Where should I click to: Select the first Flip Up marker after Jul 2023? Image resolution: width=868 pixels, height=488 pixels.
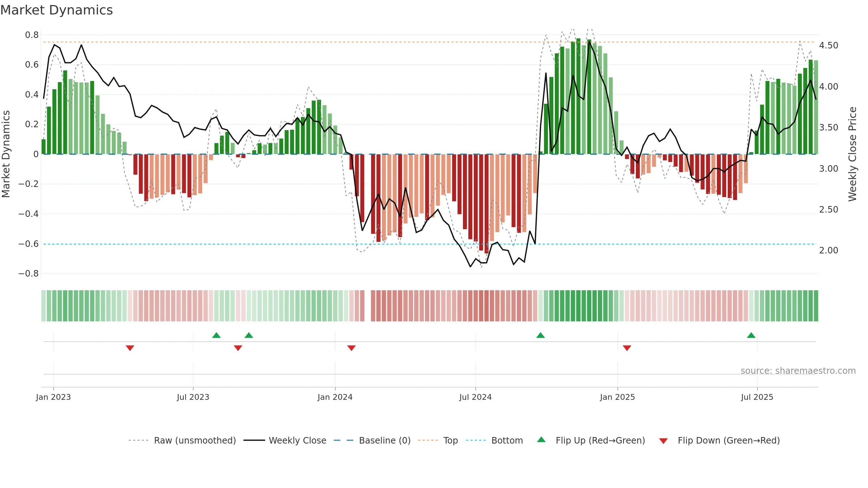[216, 335]
